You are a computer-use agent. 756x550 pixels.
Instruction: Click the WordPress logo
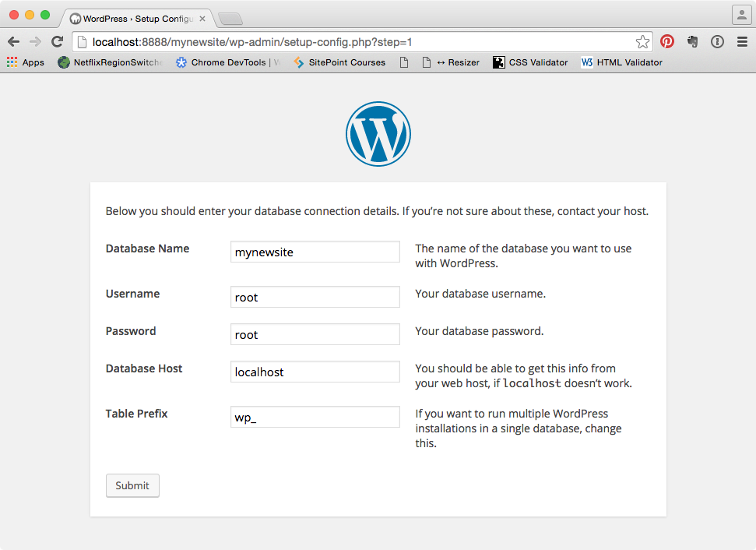[378, 134]
